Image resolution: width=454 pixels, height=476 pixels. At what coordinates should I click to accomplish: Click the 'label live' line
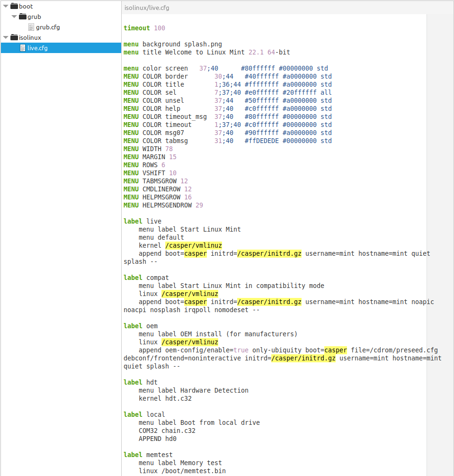[x=142, y=221]
